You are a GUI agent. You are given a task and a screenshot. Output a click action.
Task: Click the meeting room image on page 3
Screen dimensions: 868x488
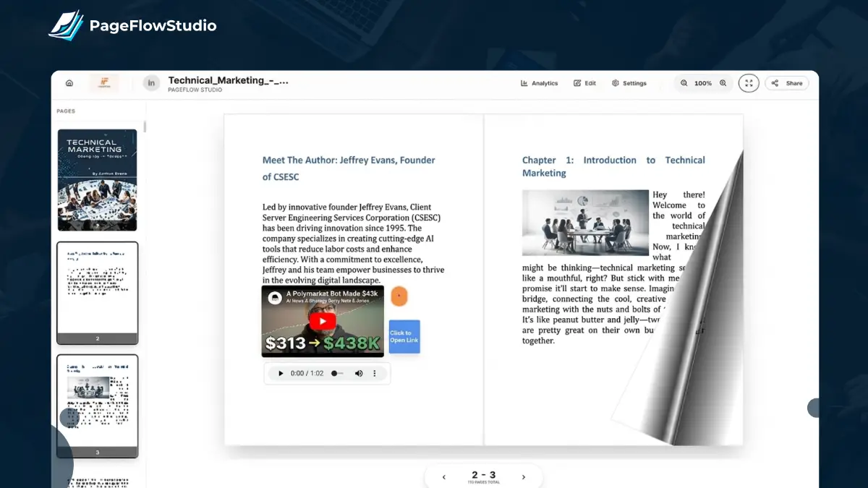(585, 223)
